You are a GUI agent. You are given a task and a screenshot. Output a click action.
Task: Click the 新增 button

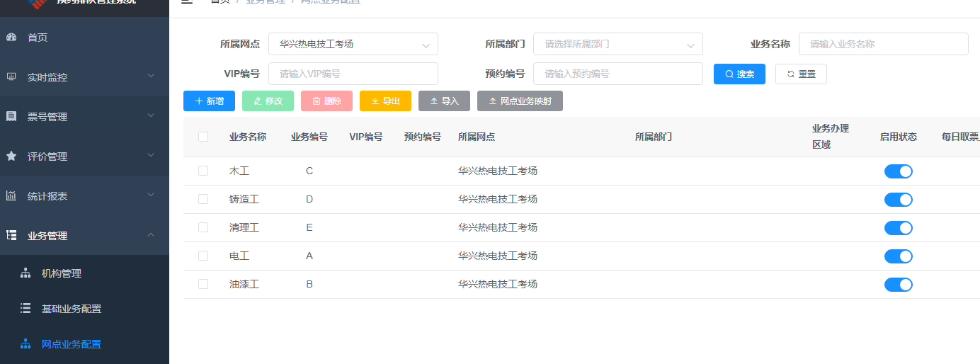pos(209,101)
